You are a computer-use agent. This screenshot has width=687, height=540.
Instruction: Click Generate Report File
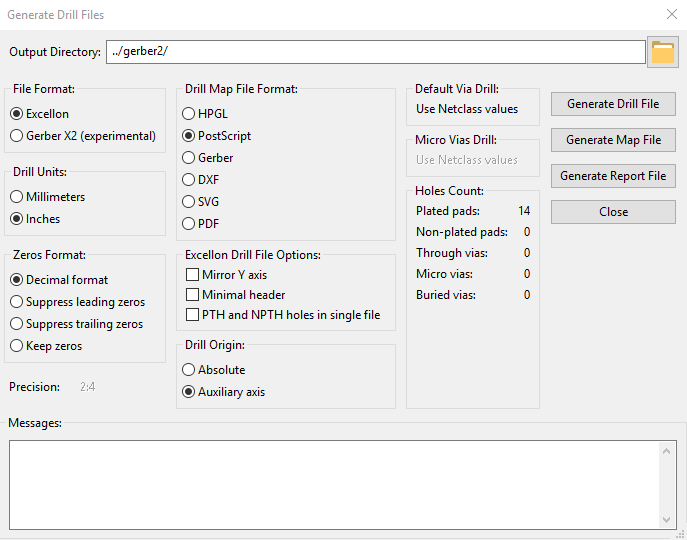click(x=613, y=176)
